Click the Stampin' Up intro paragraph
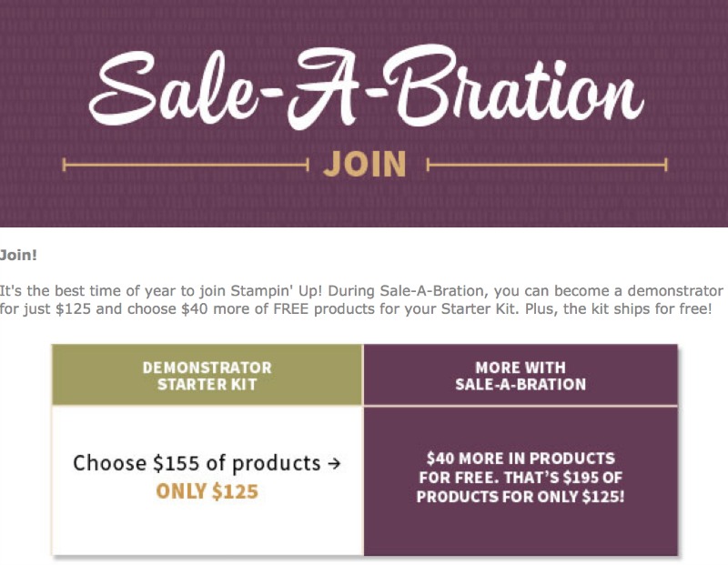This screenshot has height=565, width=728. (361, 299)
